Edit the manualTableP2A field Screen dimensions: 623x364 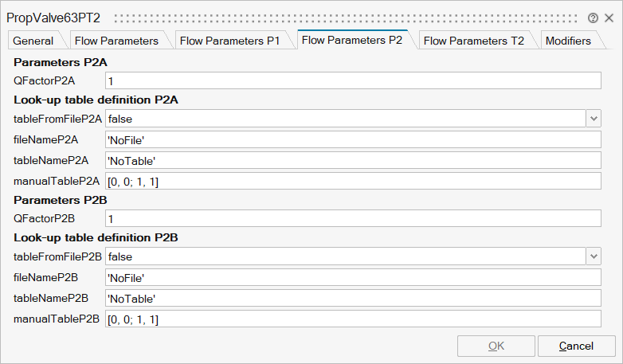[353, 182]
